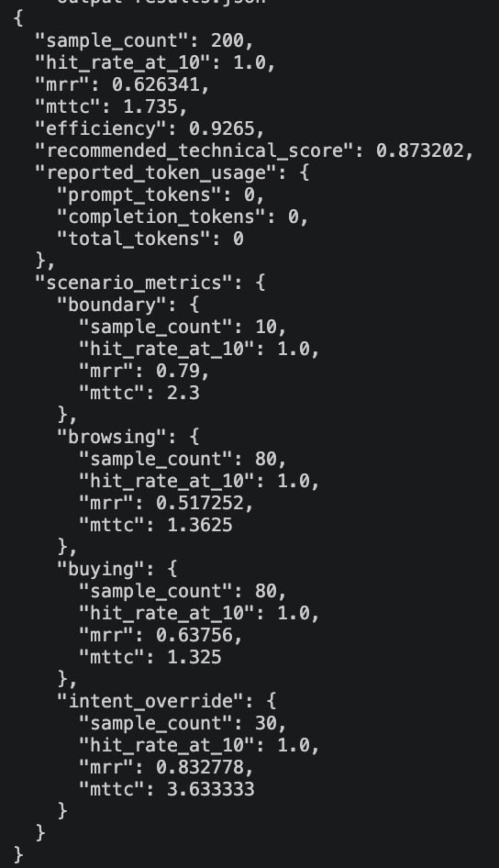Click the intent_override mttc value 3.633333
The width and height of the screenshot is (499, 868).
[x=211, y=789]
